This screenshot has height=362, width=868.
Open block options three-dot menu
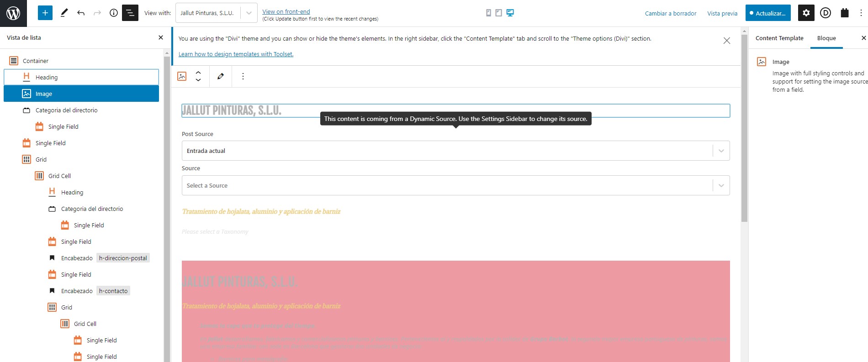point(243,76)
